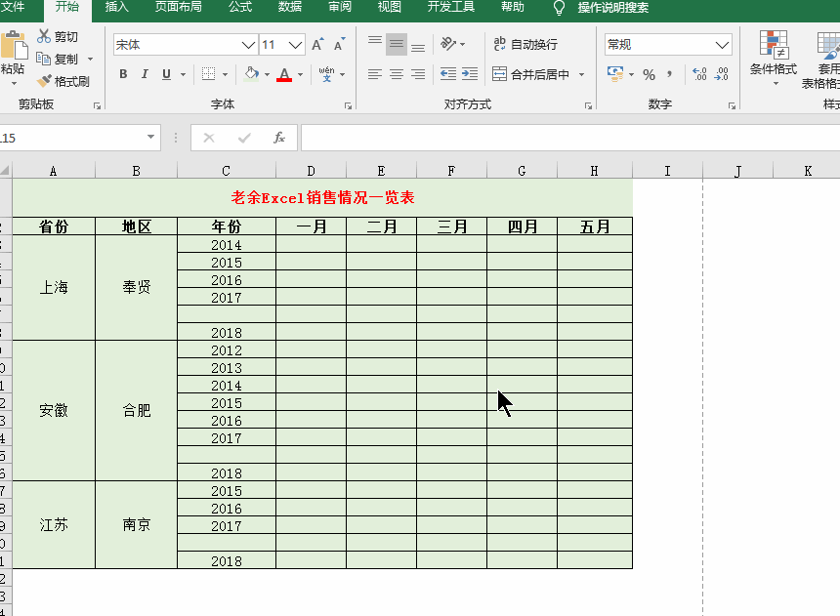840x616 pixels.
Task: Open number format dropdown 常规
Action: point(722,45)
